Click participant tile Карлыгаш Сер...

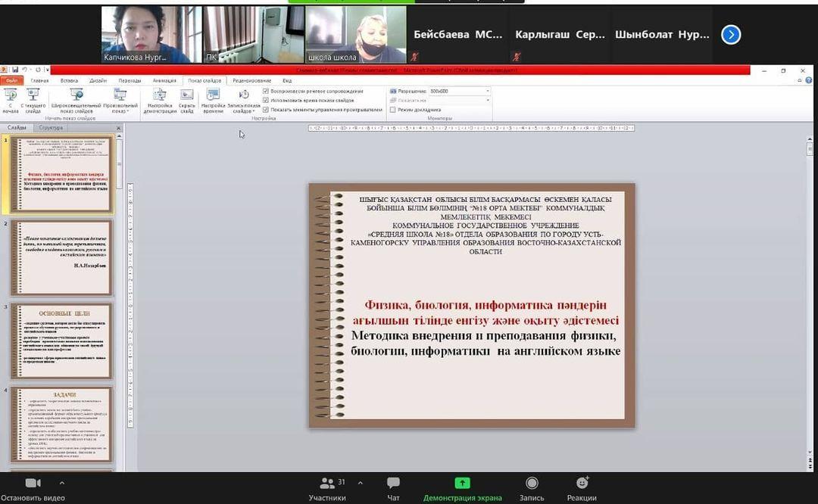pyautogui.click(x=560, y=34)
